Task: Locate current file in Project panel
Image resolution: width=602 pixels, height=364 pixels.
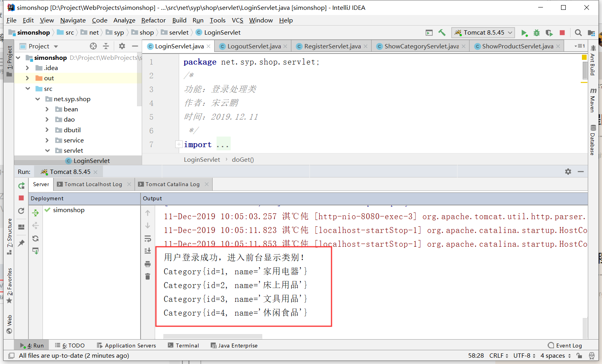Action: (93, 46)
